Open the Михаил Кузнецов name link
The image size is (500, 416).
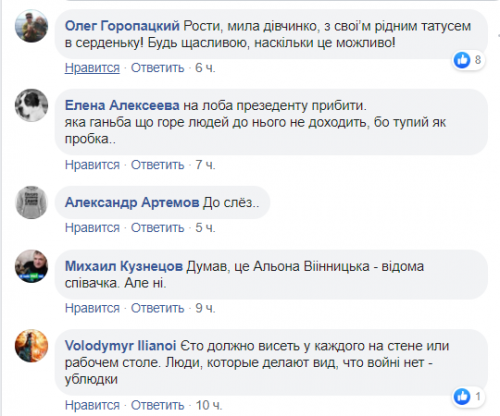pyautogui.click(x=124, y=266)
